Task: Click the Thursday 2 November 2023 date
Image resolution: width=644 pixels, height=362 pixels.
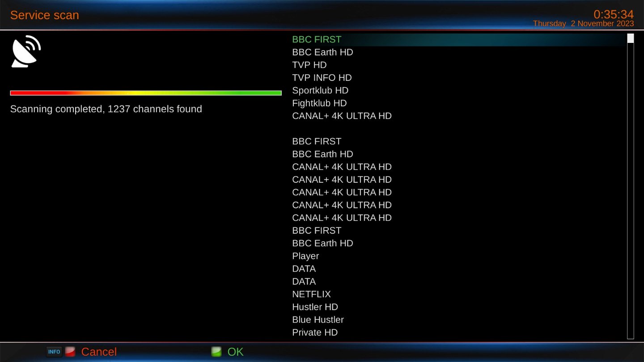Action: [x=584, y=24]
